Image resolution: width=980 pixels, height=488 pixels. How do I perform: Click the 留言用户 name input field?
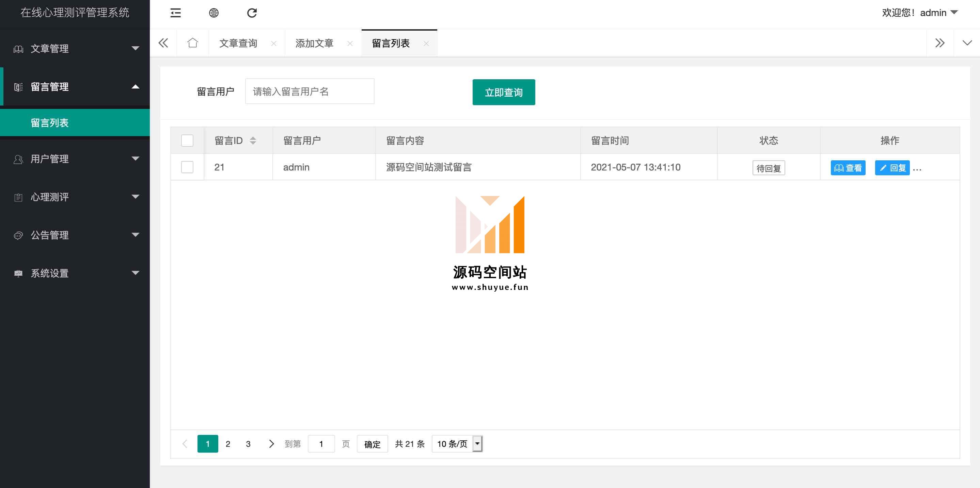(x=310, y=92)
